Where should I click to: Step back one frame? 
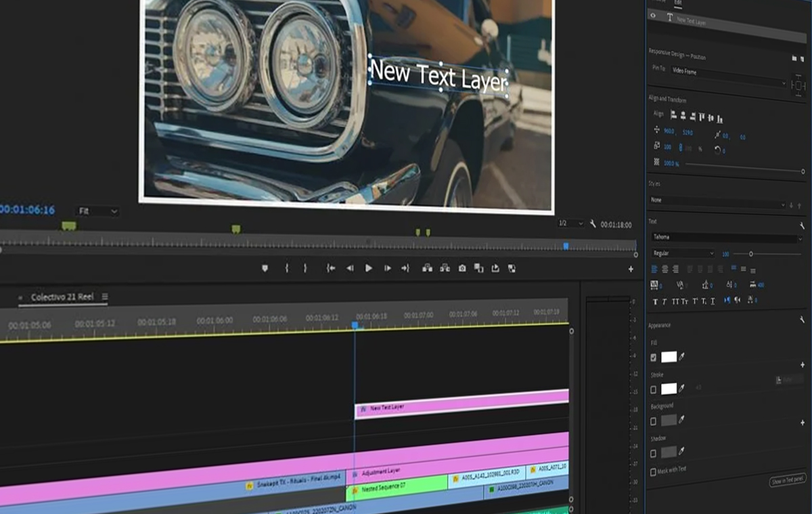[x=350, y=268]
